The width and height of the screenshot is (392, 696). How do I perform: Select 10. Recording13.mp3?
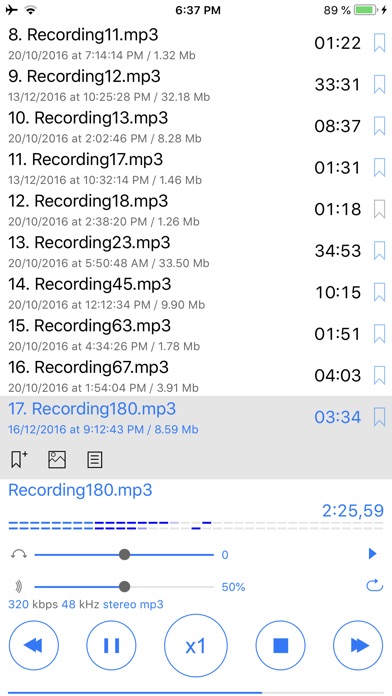click(196, 126)
